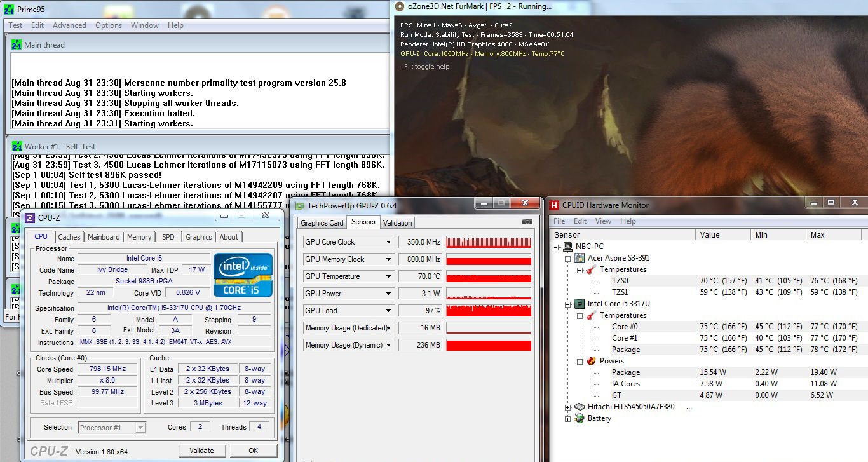Viewport: 868px width, 462px height.
Task: Switch to the SPD tab in CPU-Z
Action: pos(168,237)
